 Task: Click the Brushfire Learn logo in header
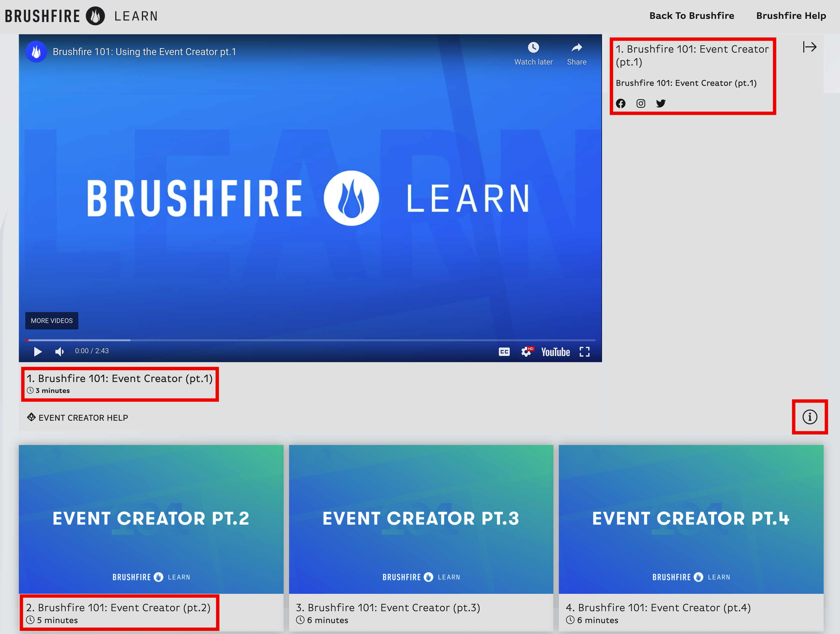click(x=81, y=16)
